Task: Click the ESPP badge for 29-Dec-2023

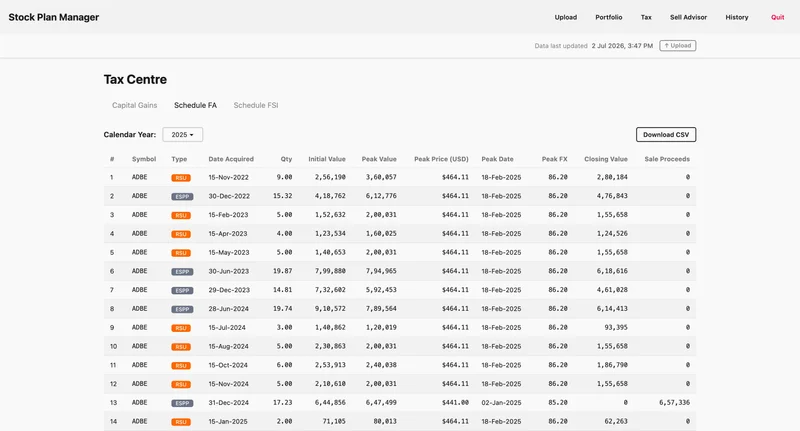Action: [182, 291]
